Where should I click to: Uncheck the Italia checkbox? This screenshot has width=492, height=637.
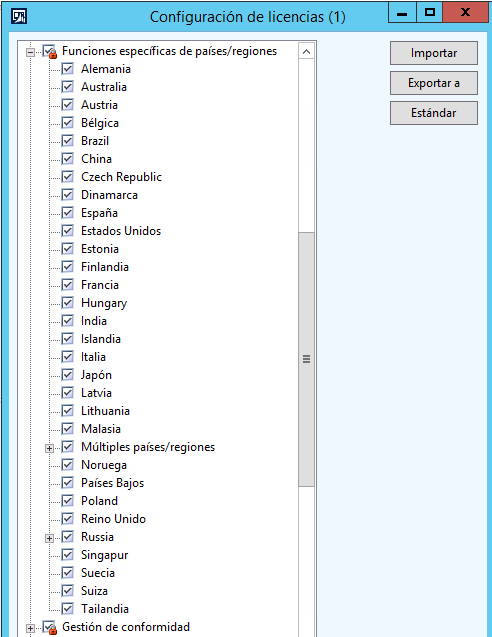(67, 357)
